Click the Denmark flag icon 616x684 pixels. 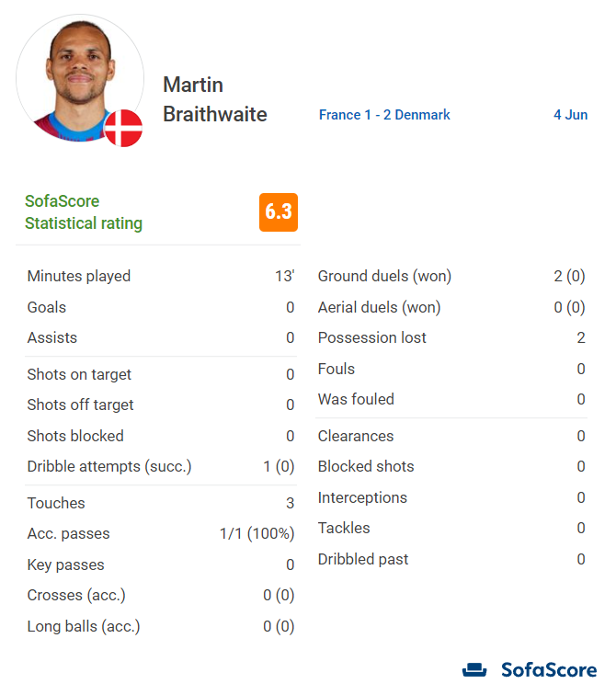coord(123,129)
